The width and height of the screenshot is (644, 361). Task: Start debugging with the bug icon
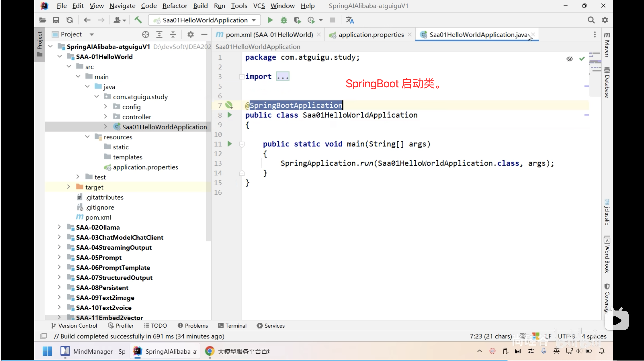click(284, 20)
